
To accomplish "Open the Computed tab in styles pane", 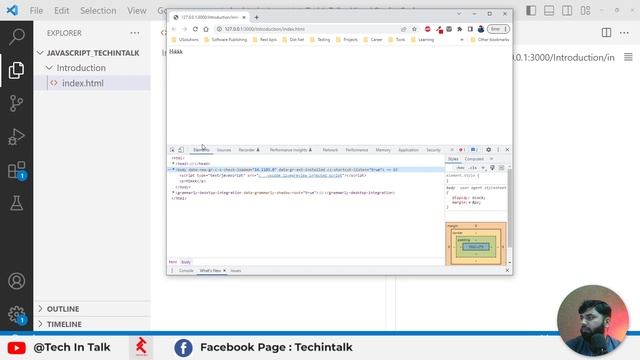I will point(474,159).
